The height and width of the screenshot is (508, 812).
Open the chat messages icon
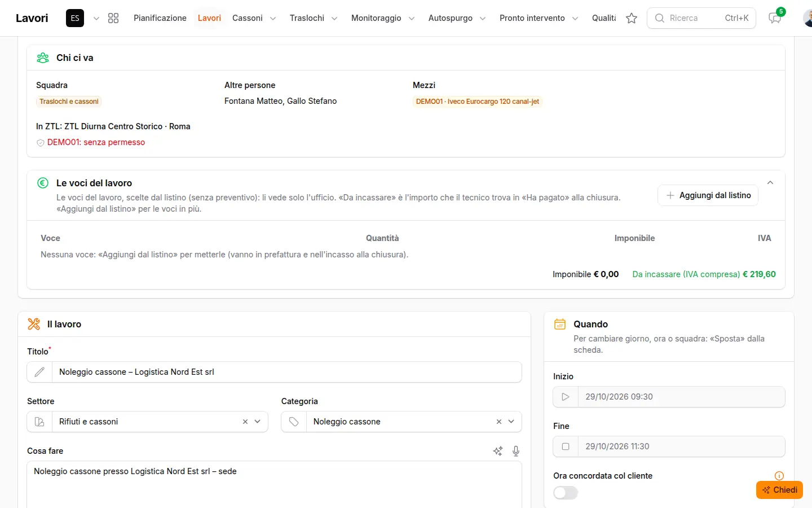[x=775, y=18]
